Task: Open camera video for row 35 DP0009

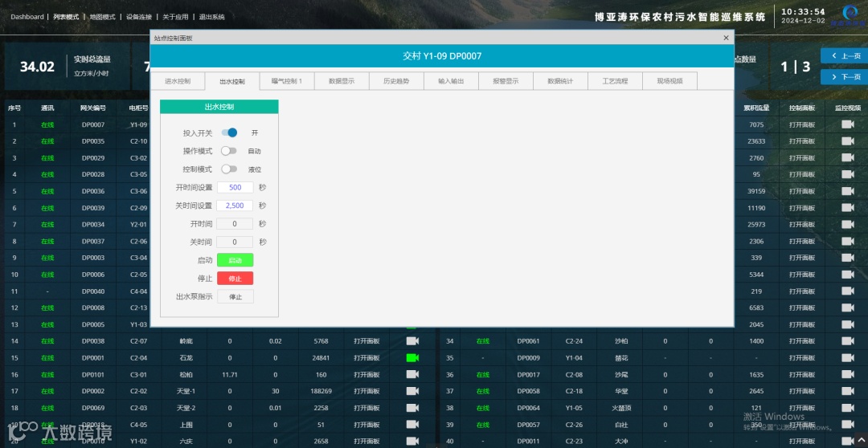Action: [848, 358]
